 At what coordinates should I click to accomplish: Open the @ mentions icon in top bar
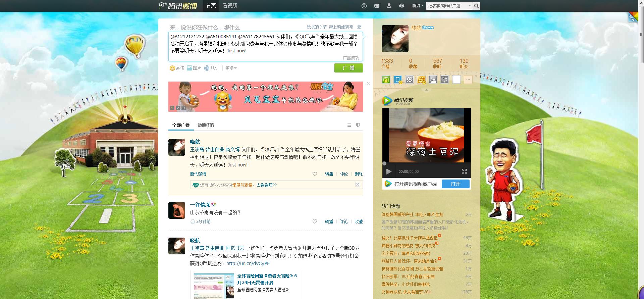pos(364,6)
